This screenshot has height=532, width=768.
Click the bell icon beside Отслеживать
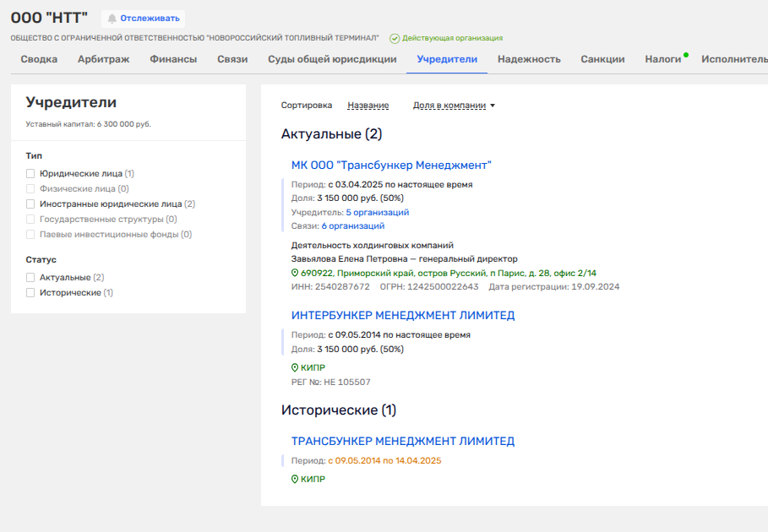click(x=112, y=19)
